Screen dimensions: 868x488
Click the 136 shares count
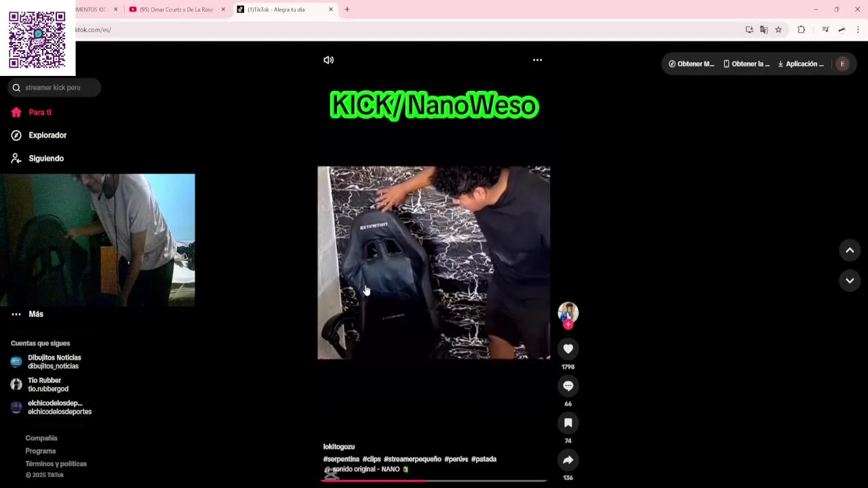coord(568,478)
